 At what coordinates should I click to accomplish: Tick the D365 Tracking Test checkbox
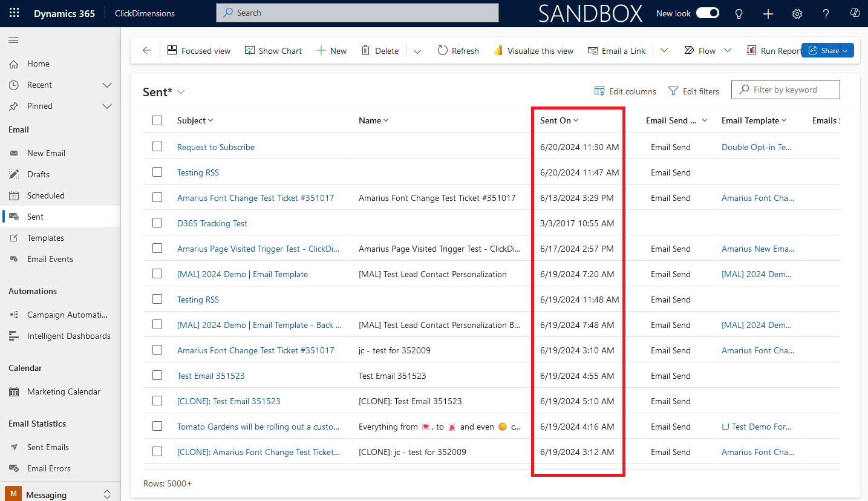coord(157,223)
